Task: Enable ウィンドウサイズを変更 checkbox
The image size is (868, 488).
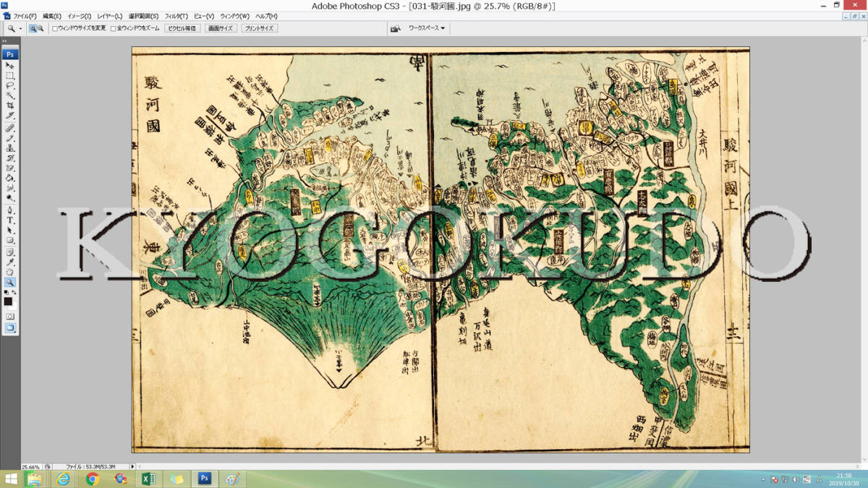Action: [x=55, y=29]
